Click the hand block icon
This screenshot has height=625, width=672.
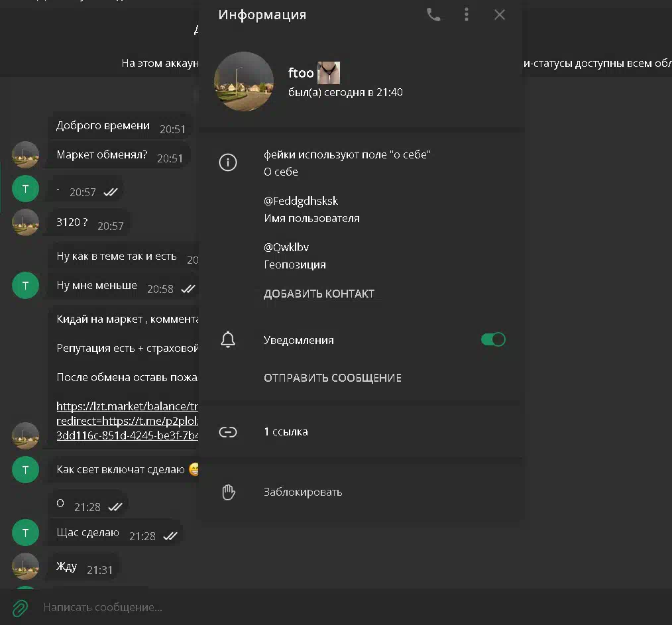(229, 492)
